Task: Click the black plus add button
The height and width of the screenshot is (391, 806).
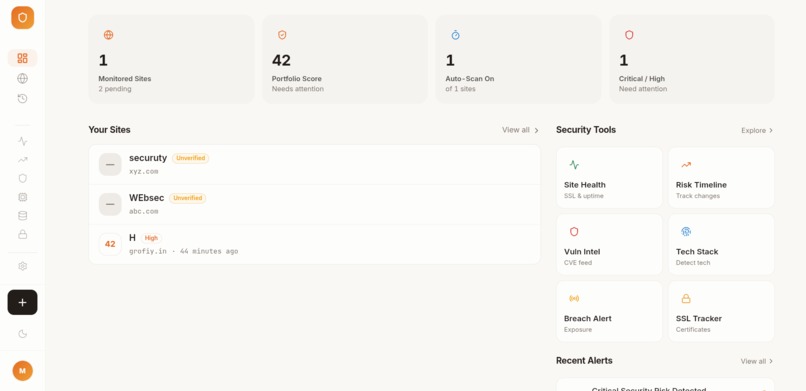Action: [23, 302]
